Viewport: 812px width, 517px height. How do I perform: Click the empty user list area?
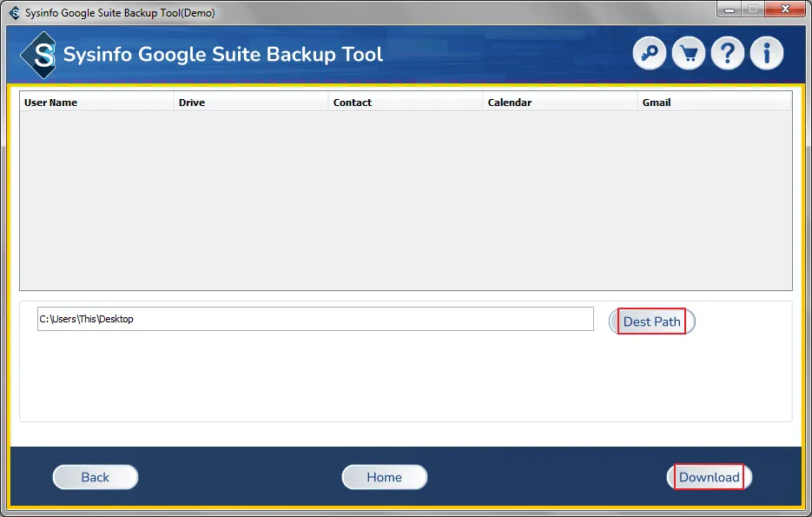pyautogui.click(x=406, y=200)
